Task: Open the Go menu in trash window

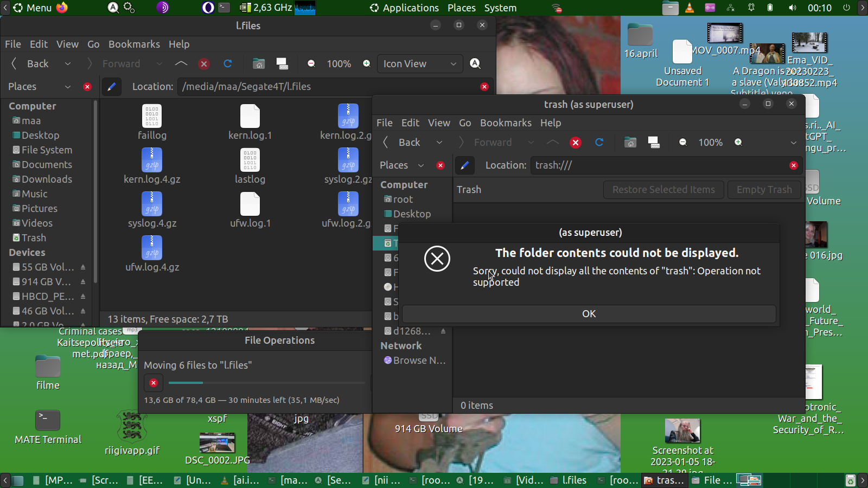Action: (x=465, y=123)
